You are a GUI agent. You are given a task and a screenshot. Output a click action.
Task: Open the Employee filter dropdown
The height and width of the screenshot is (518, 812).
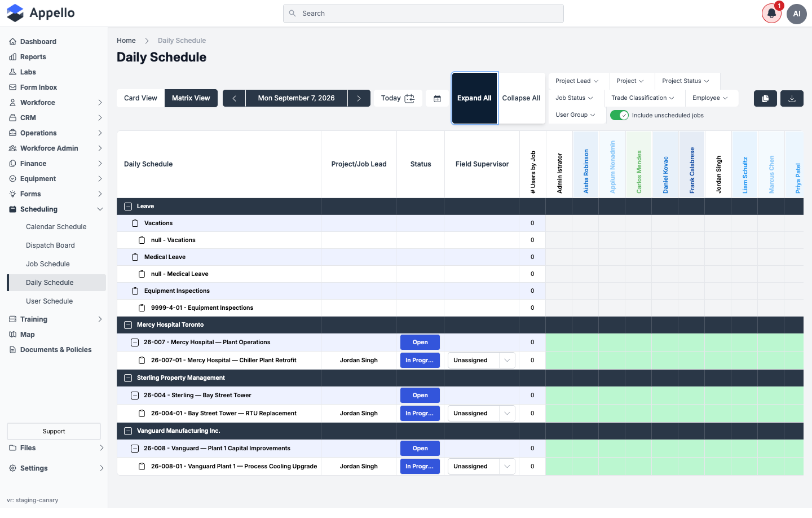pyautogui.click(x=710, y=98)
